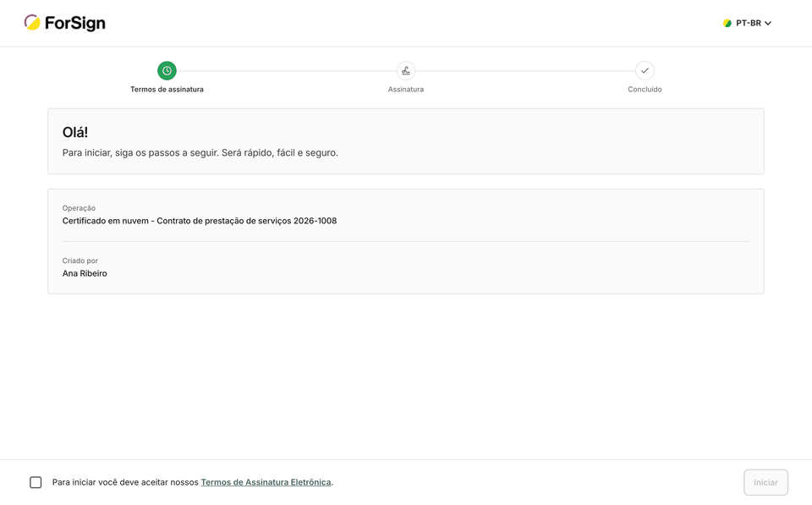This screenshot has width=812, height=505.
Task: Click the Olá! heading
Action: click(75, 132)
